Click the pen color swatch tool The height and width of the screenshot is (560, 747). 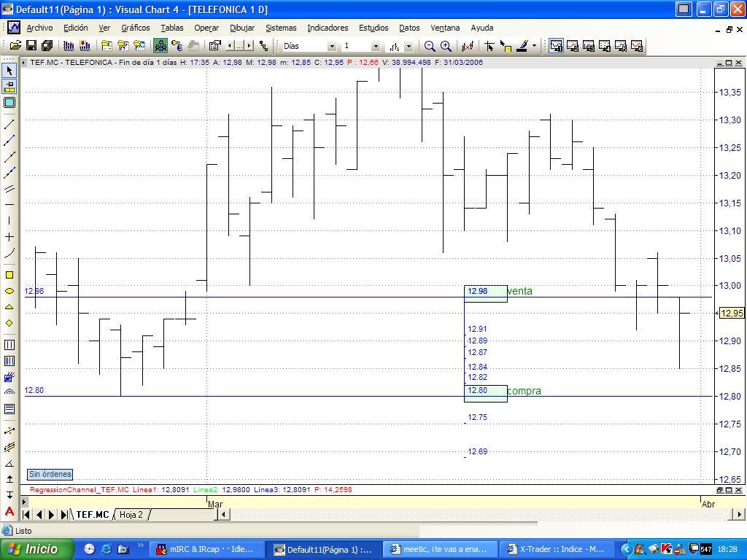point(522,46)
